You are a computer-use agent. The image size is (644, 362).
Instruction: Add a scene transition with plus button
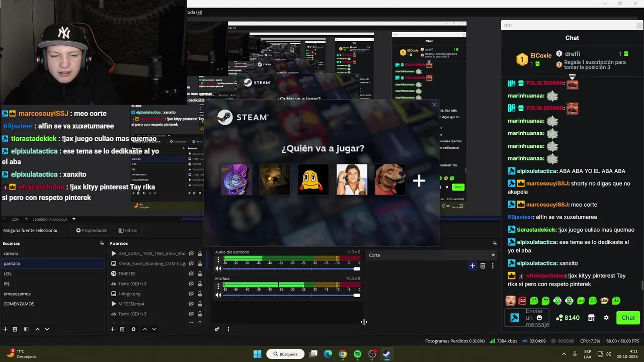(472, 265)
